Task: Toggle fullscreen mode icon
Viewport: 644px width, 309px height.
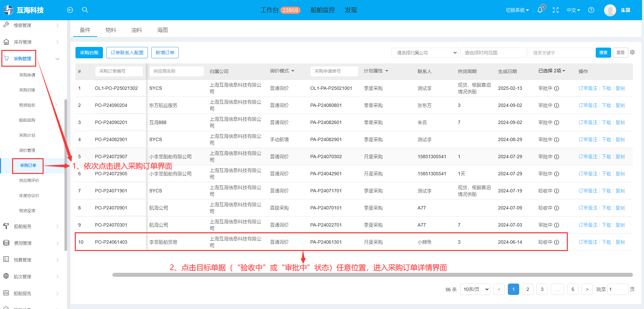Action: pos(556,10)
